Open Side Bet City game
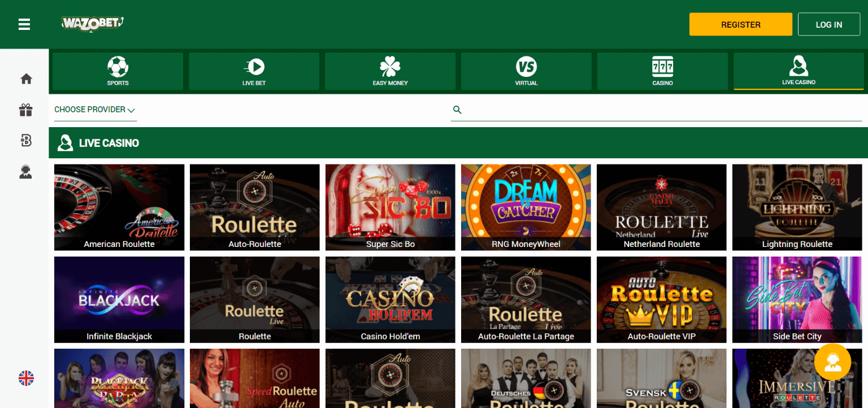 [797, 300]
